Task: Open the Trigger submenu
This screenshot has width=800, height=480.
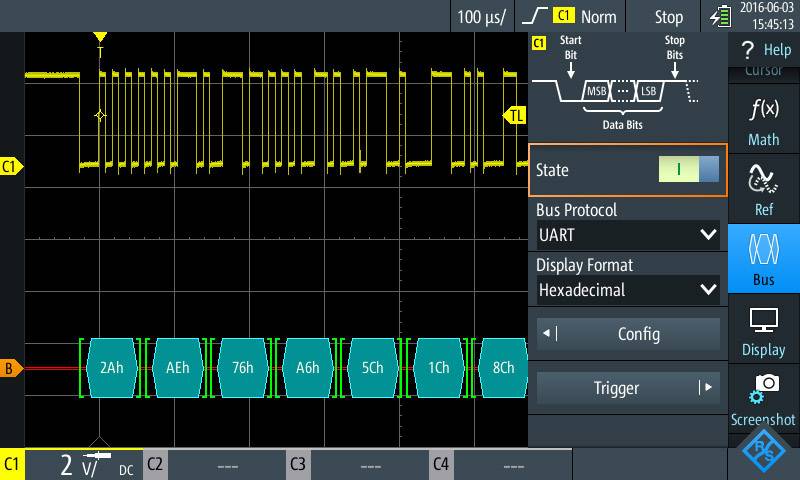Action: [x=627, y=388]
